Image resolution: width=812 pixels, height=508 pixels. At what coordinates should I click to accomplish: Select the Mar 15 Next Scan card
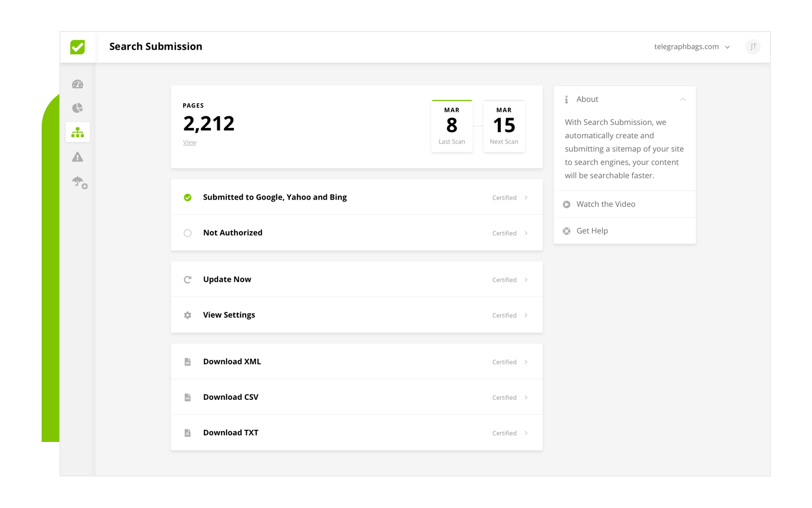[x=504, y=126]
